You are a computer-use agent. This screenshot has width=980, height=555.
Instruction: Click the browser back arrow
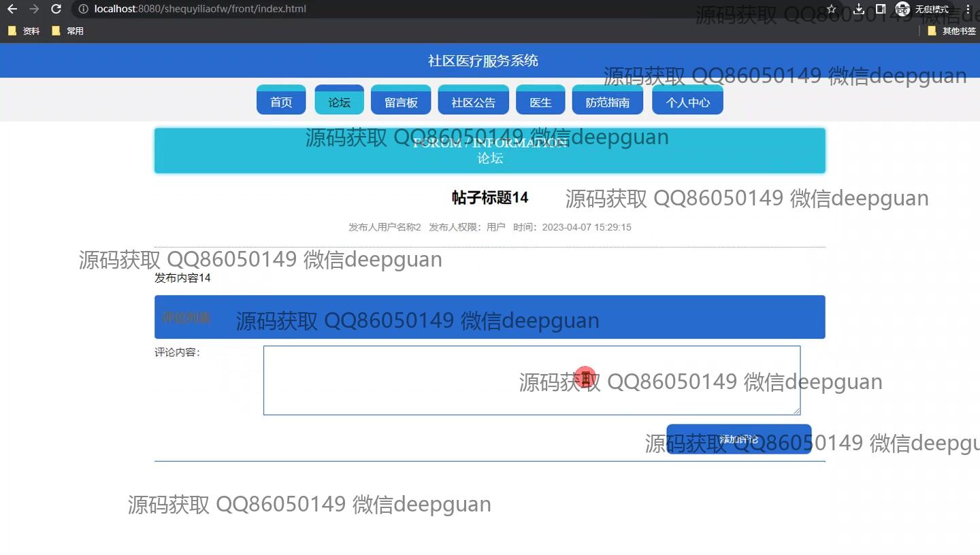12,9
